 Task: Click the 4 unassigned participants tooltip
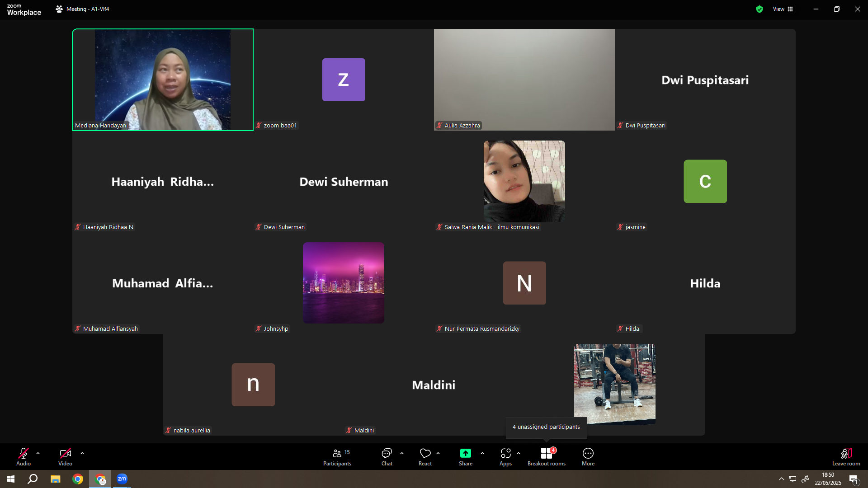point(546,427)
